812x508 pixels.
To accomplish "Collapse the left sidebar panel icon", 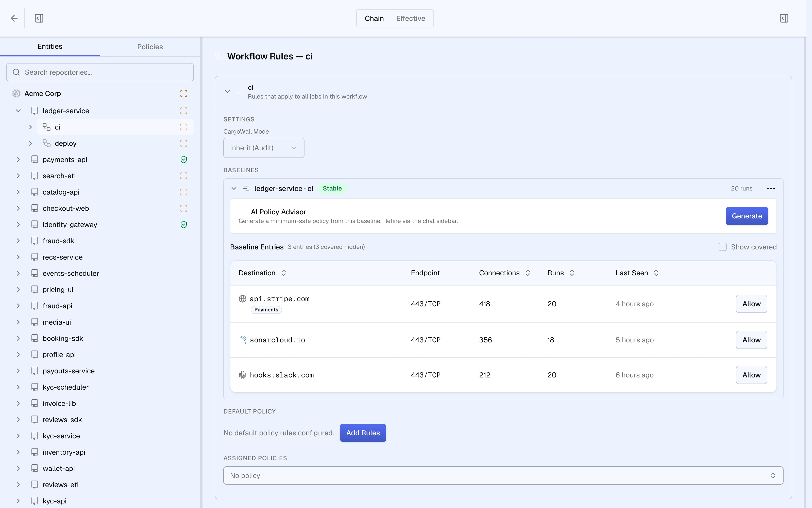I will click(39, 18).
